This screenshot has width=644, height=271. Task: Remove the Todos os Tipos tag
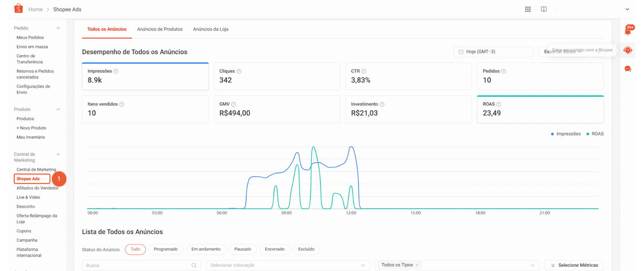(x=417, y=265)
